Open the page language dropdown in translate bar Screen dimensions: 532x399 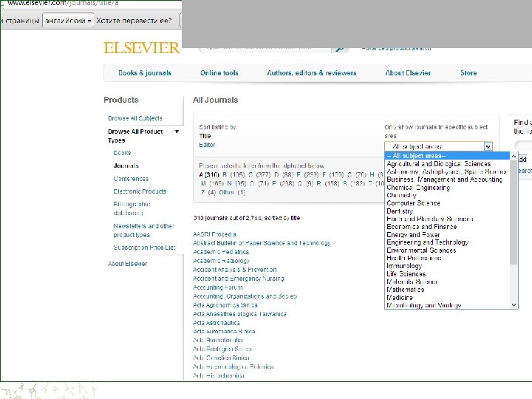coord(67,21)
